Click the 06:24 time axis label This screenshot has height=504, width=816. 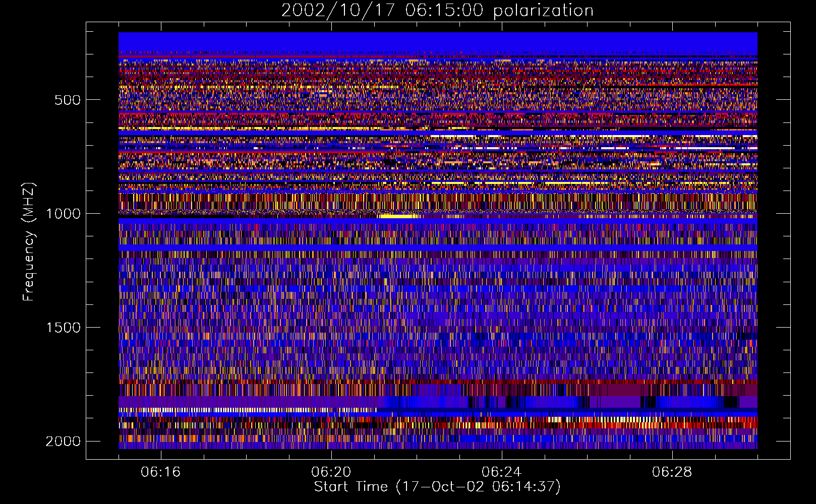(502, 472)
